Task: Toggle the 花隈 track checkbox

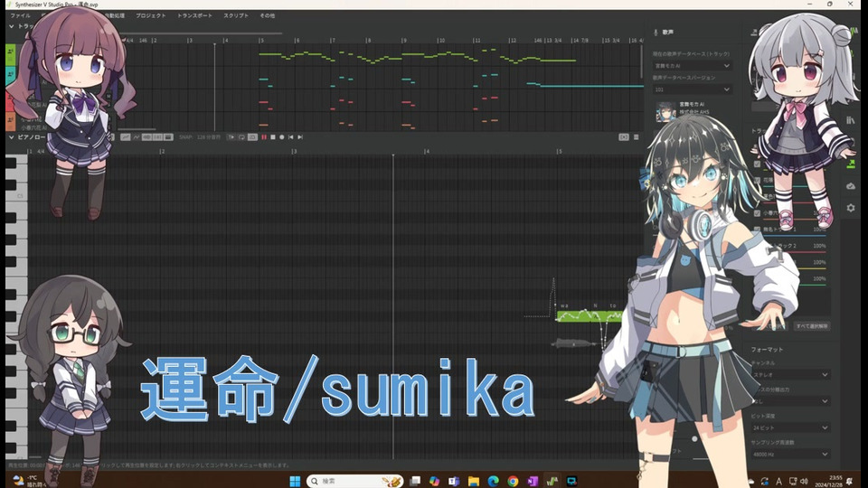Action: (758, 181)
